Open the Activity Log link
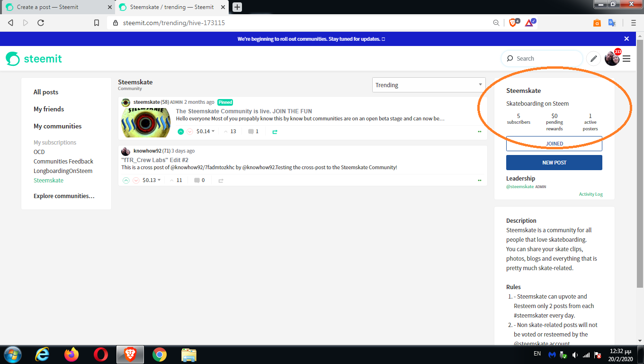The height and width of the screenshot is (364, 644). (590, 194)
